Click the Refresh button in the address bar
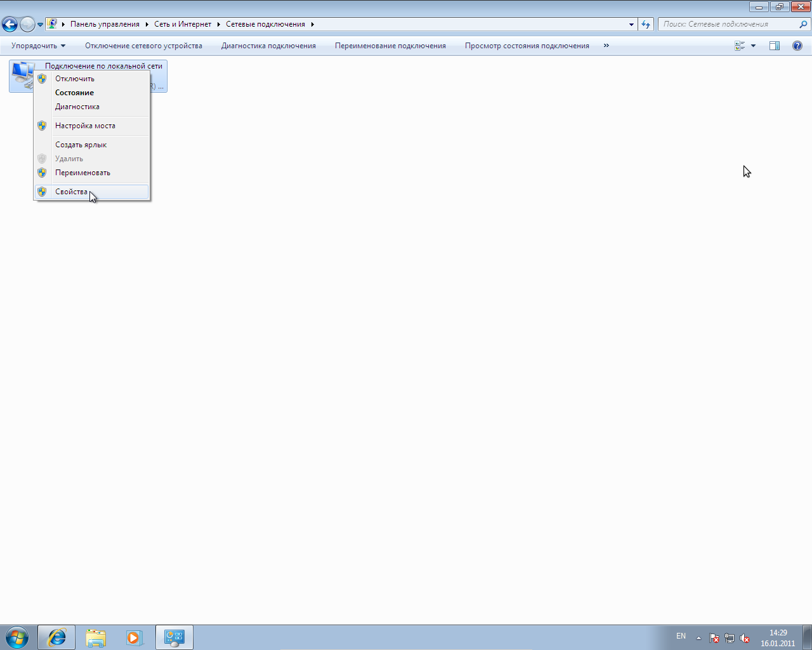This screenshot has height=650, width=812. [x=646, y=24]
